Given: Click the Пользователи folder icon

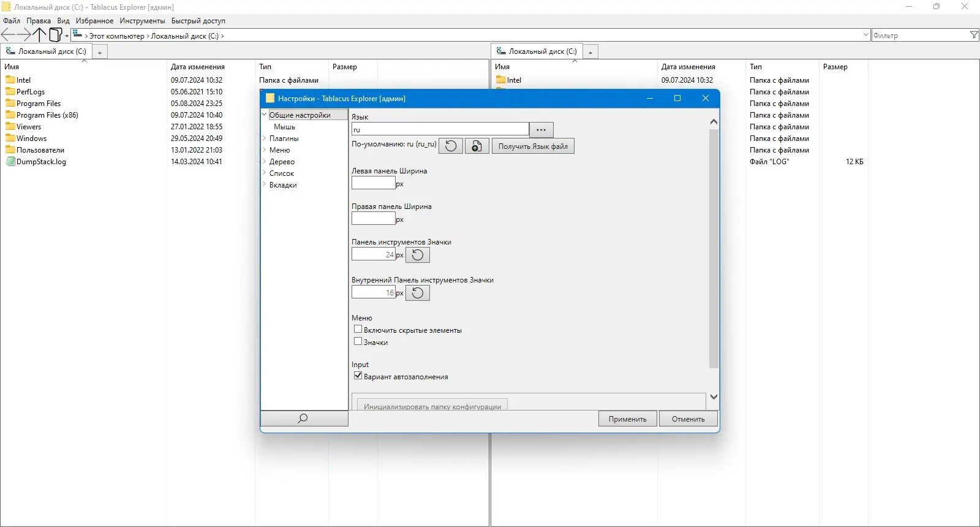Looking at the screenshot, I should point(10,150).
